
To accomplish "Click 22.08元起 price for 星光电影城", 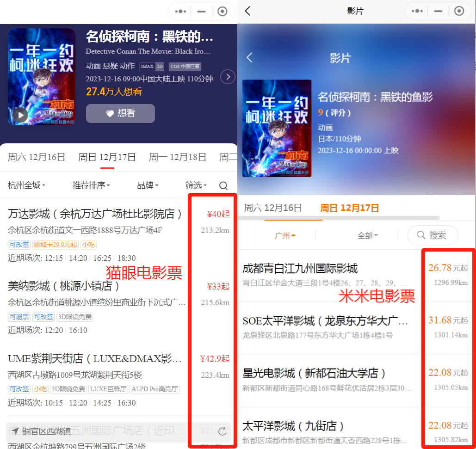I will [448, 372].
